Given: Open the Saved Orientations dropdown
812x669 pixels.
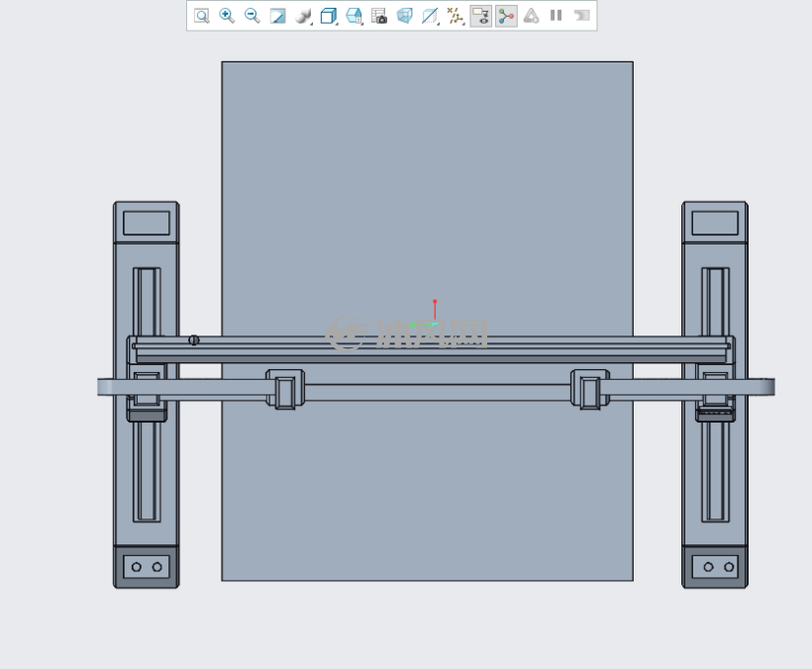Looking at the screenshot, I should [355, 16].
